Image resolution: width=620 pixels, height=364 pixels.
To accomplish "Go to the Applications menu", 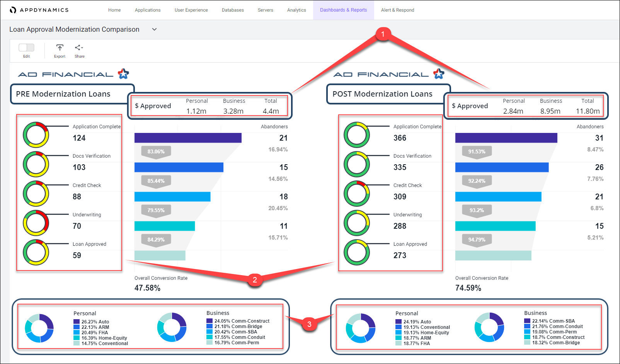I will tap(148, 10).
